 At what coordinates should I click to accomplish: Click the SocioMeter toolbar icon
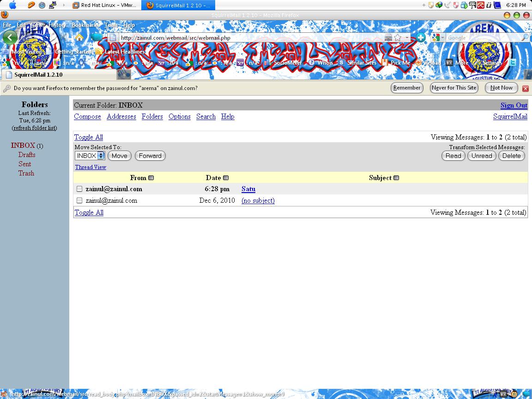click(x=267, y=62)
